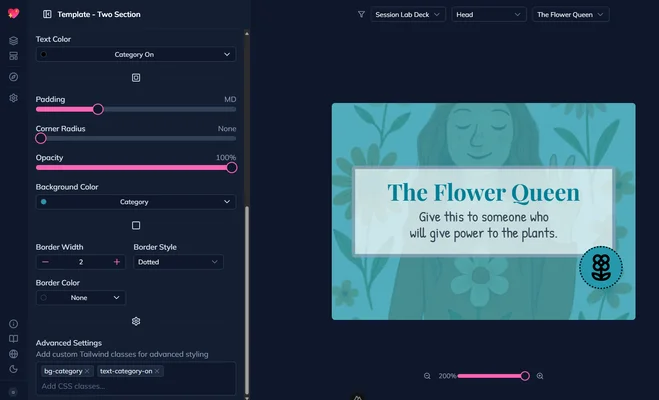Viewport: 659px width, 400px height.
Task: Click the Advanced Settings heading
Action: (69, 343)
